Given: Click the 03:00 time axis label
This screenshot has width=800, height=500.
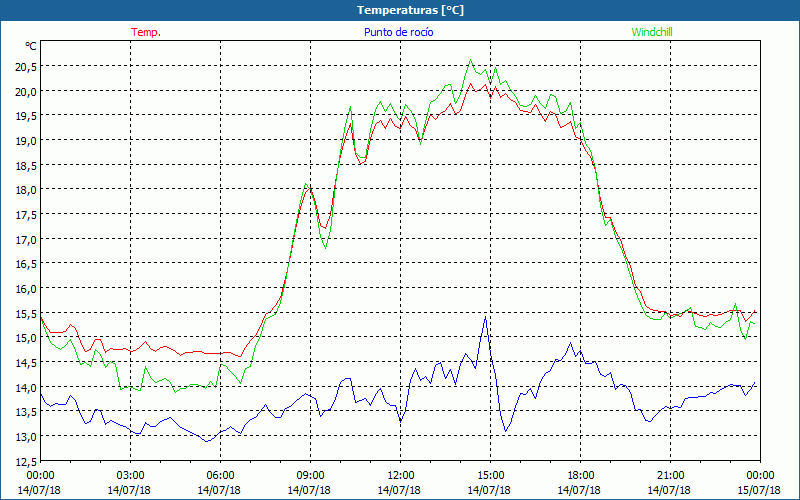Looking at the screenshot, I should tap(131, 476).
